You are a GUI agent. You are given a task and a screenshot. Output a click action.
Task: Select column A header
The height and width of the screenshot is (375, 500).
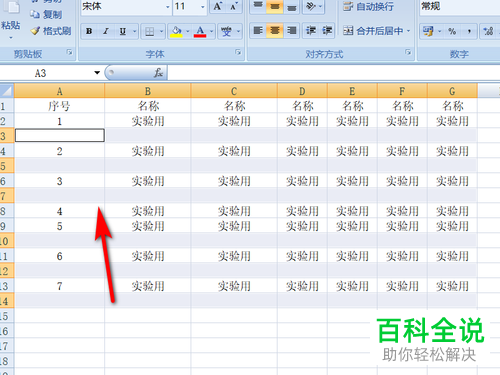[59, 91]
